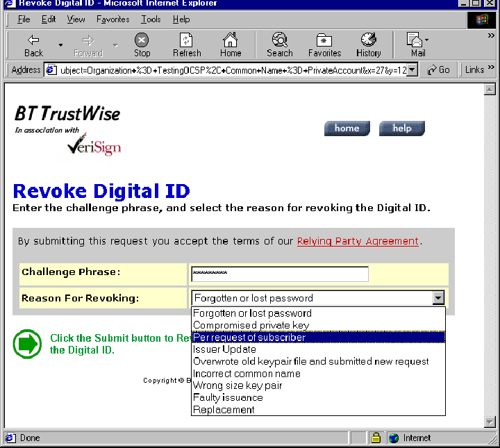Viewport: 500px width, 448px height.
Task: Click the BT TrustWise logo
Action: (x=67, y=113)
